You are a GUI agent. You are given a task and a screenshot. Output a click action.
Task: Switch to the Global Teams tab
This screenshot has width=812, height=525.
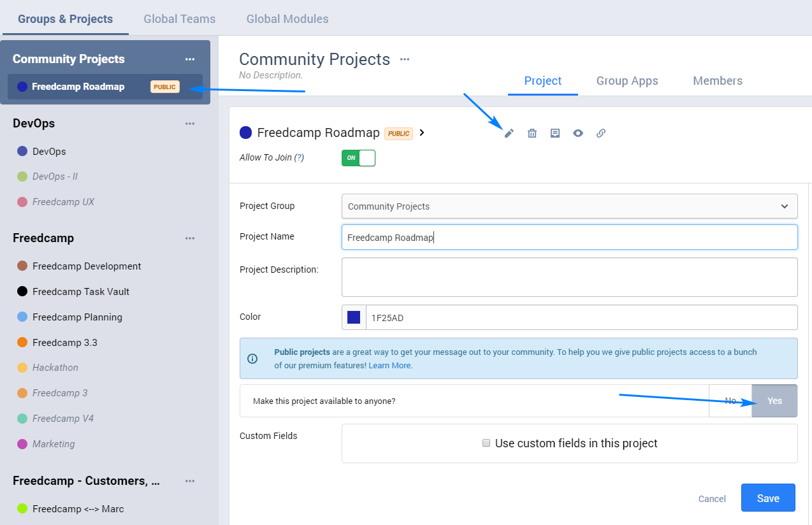tap(180, 19)
